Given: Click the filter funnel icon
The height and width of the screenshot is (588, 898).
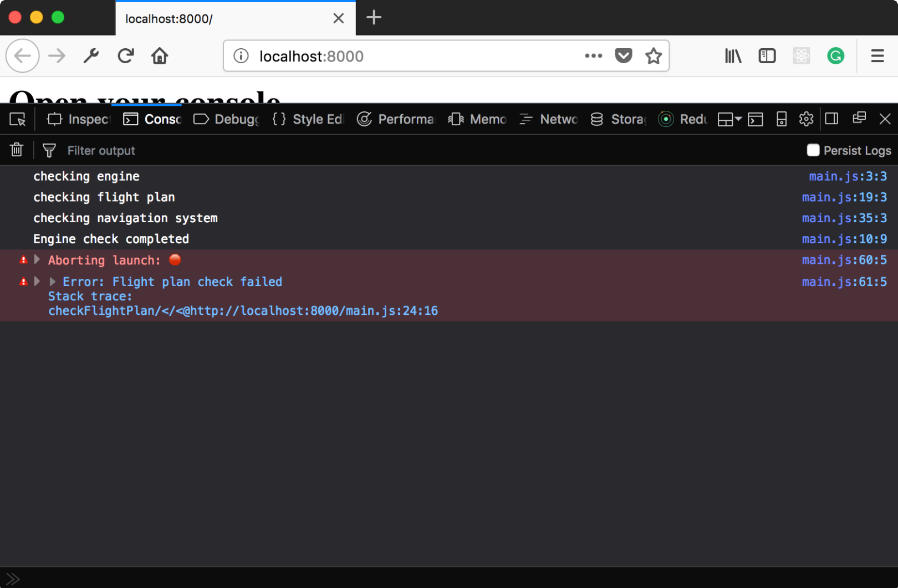Looking at the screenshot, I should click(x=49, y=150).
